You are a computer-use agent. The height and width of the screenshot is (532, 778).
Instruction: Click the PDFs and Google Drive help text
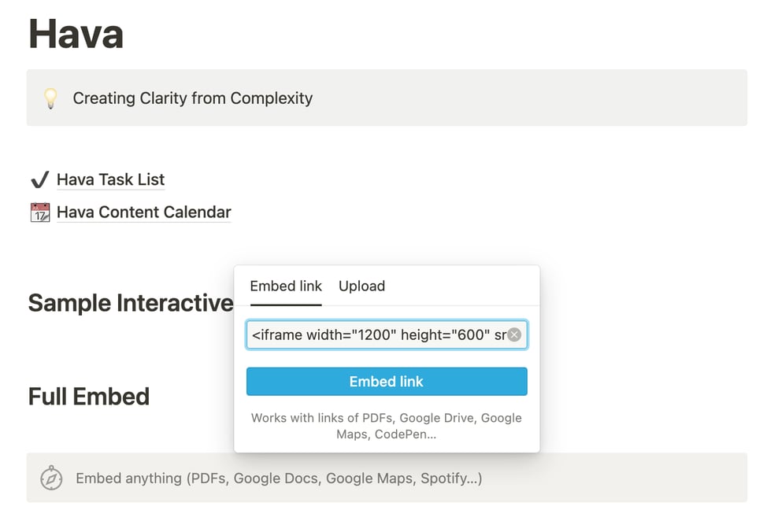click(386, 426)
